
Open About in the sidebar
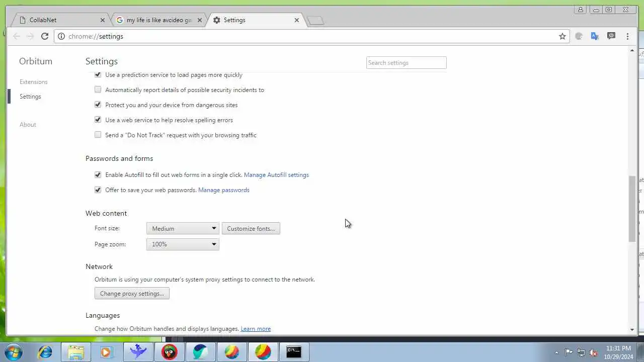[28, 124]
